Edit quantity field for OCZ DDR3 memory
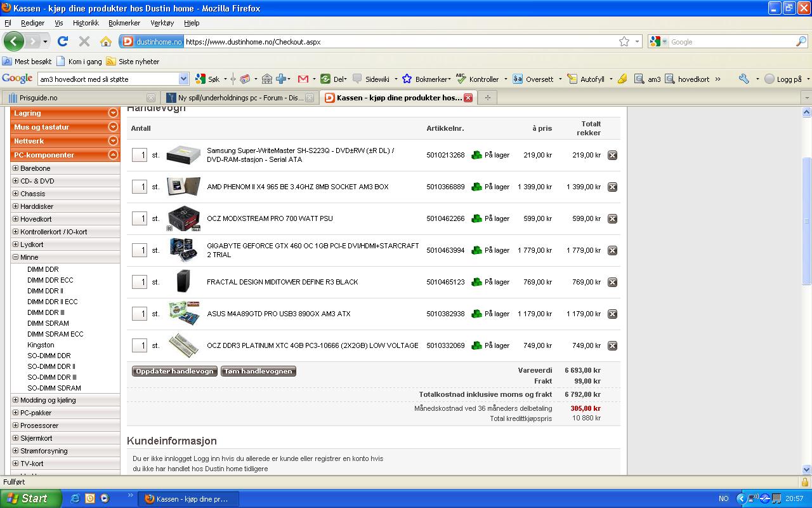The width and height of the screenshot is (812, 508). (140, 345)
